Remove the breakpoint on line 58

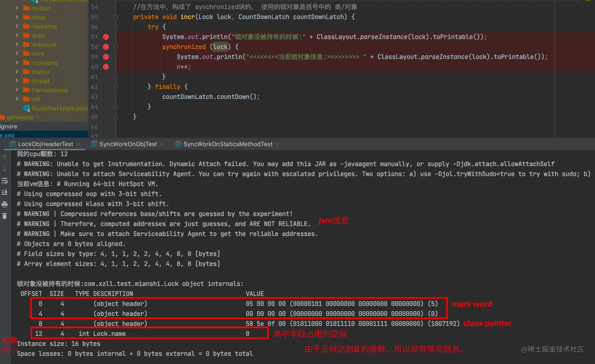coord(106,47)
